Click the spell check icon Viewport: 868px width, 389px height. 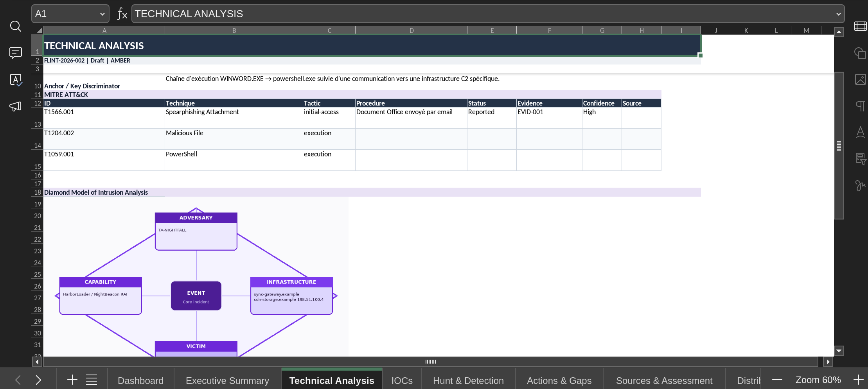[15, 80]
